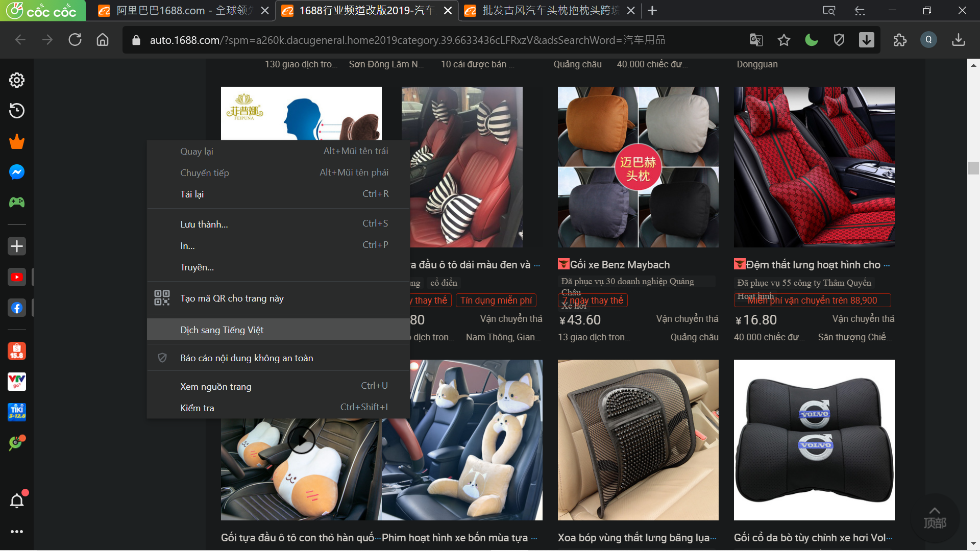
Task: Click the page vertical scrollbar thumb
Action: [973, 168]
